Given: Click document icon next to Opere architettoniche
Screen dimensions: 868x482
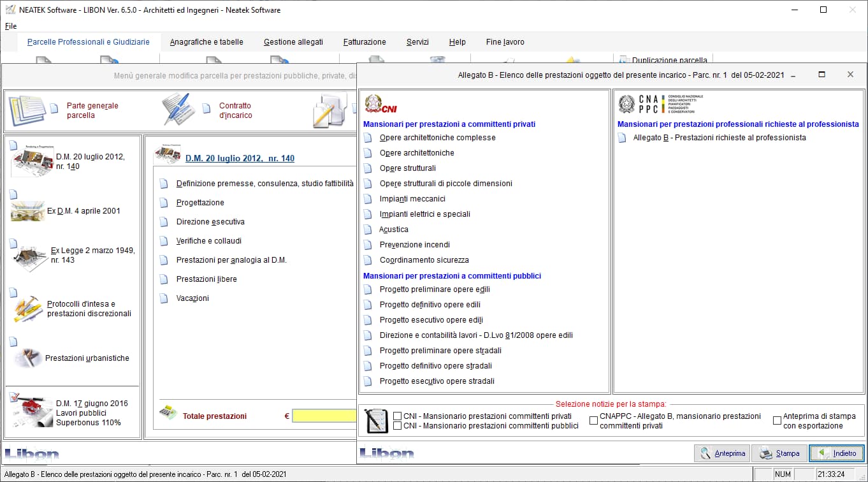Looking at the screenshot, I should (x=367, y=153).
